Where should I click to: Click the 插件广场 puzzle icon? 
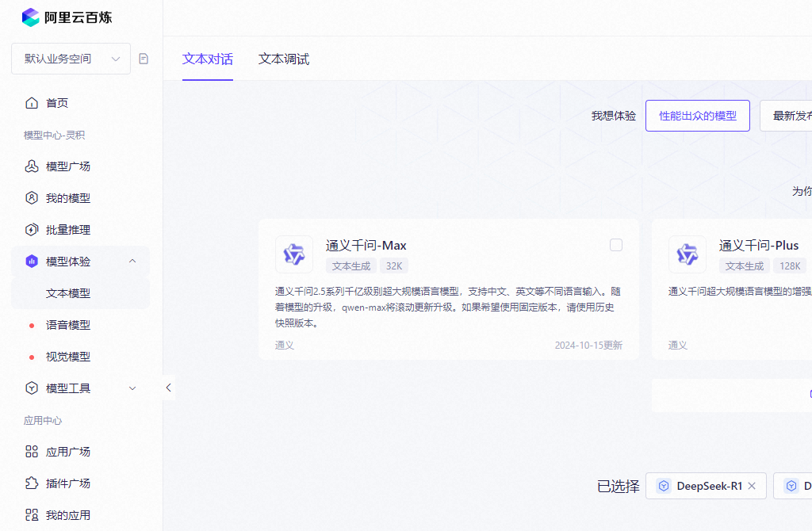[32, 483]
